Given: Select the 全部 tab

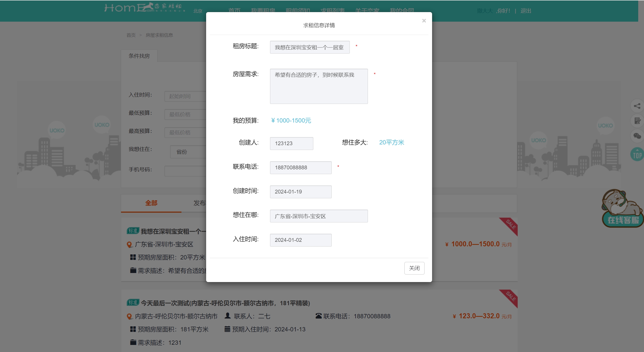Looking at the screenshot, I should [x=151, y=203].
